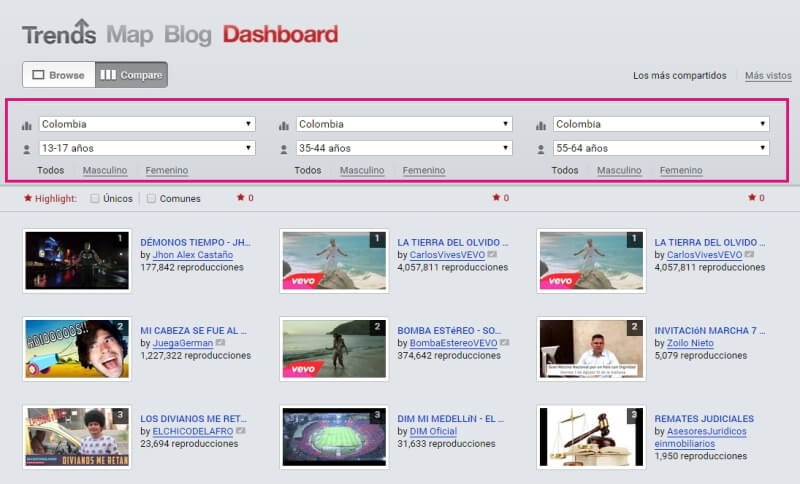Image resolution: width=800 pixels, height=484 pixels.
Task: Click the star count in the second column
Action: [501, 198]
